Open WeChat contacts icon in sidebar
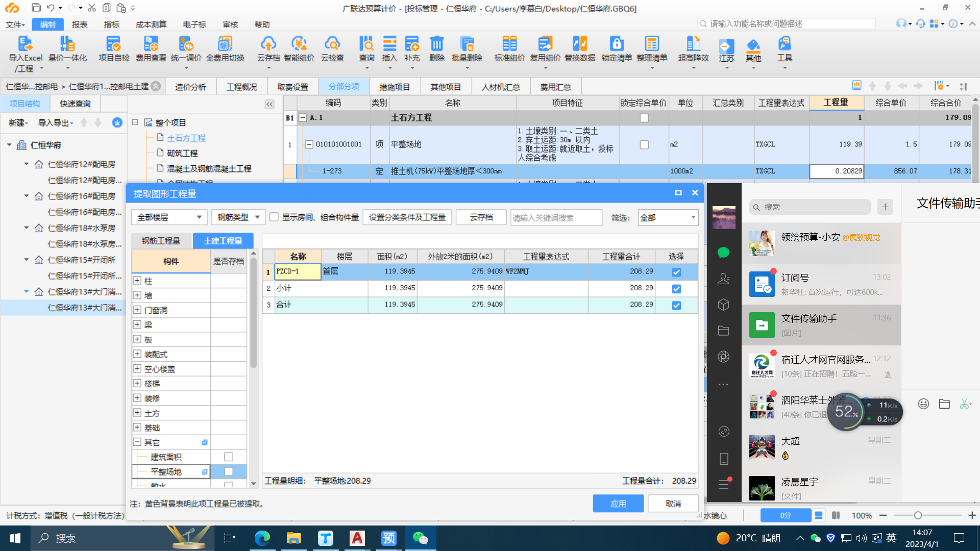The width and height of the screenshot is (980, 551). [x=723, y=279]
